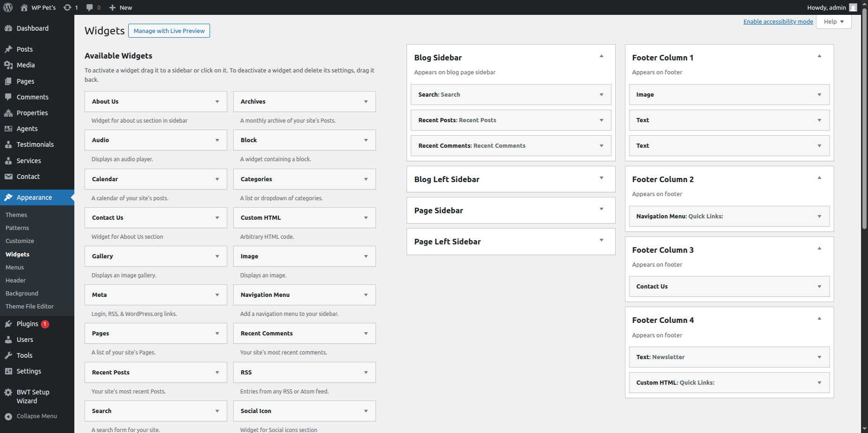Open the Menus submenu item
Viewport: 868px width, 433px height.
coord(15,268)
